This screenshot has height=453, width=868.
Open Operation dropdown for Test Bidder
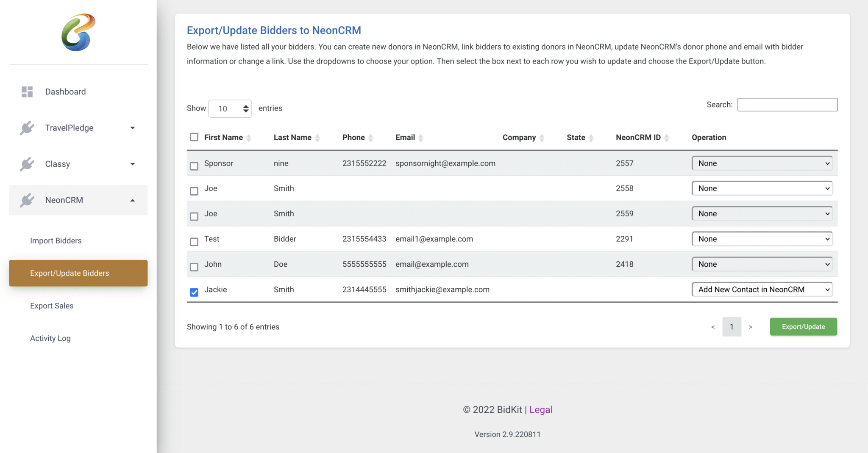pyautogui.click(x=762, y=239)
